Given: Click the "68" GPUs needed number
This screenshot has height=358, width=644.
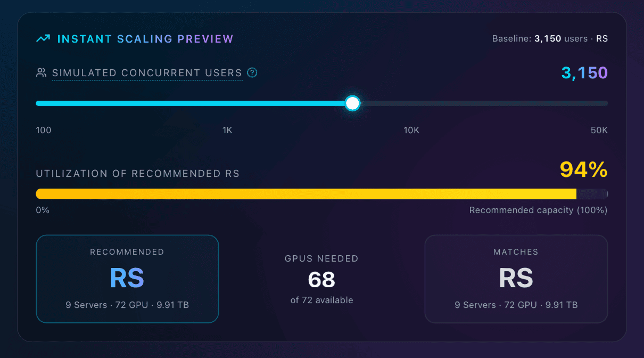Looking at the screenshot, I should click(x=321, y=280).
